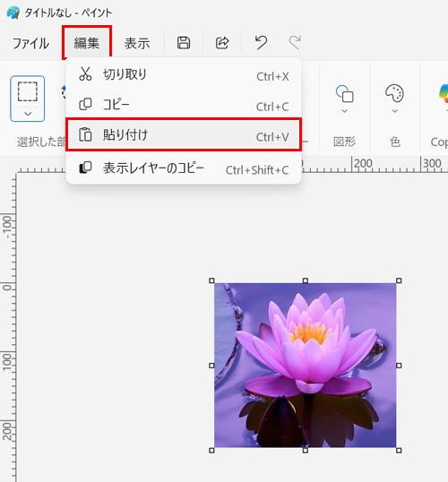
Task: Click the Copilot icon
Action: pos(444,94)
